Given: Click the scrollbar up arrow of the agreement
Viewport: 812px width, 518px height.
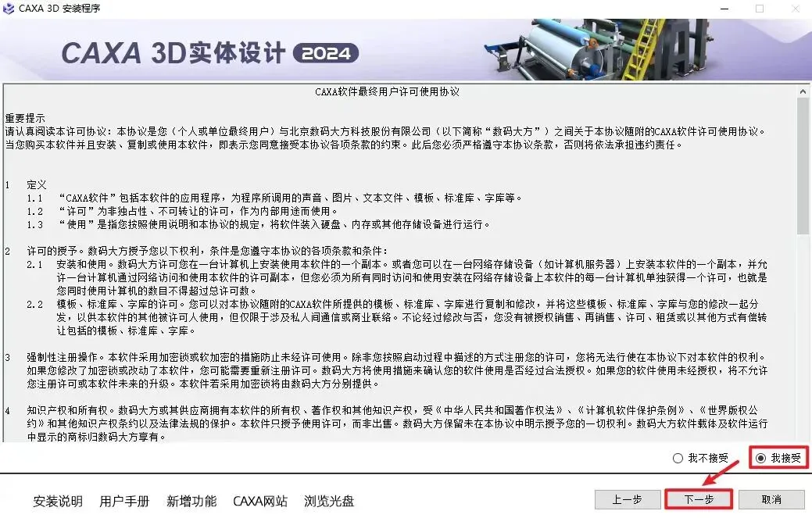Looking at the screenshot, I should pos(803,91).
